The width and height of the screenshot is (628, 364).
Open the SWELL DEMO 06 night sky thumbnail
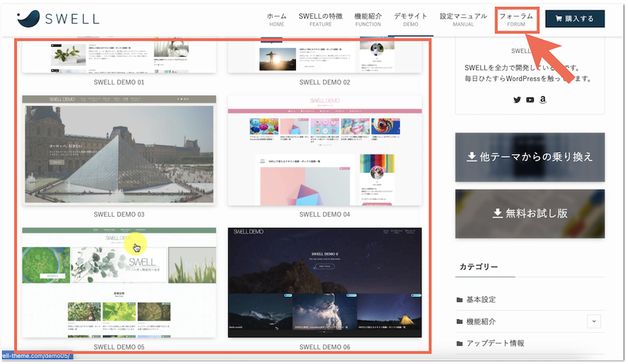point(324,283)
